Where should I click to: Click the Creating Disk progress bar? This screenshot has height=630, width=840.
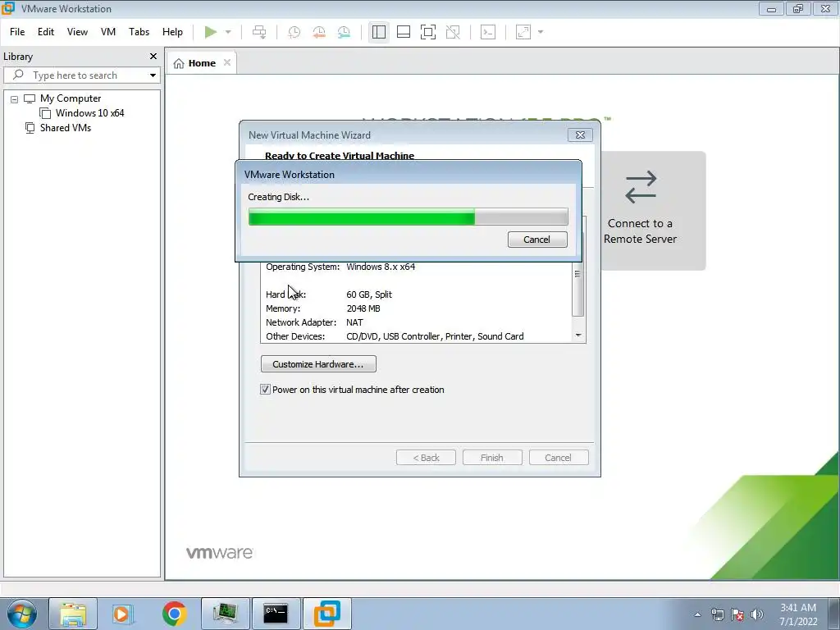tap(408, 217)
